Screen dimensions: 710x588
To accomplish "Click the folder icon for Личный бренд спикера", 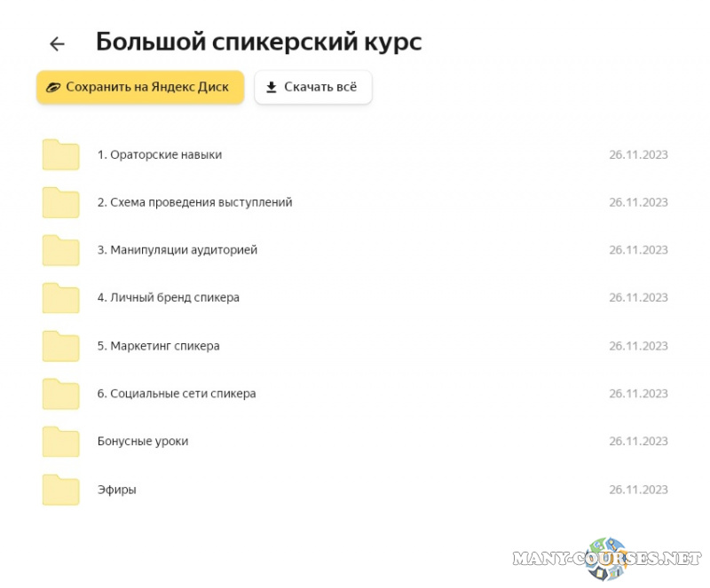I will pyautogui.click(x=61, y=299).
